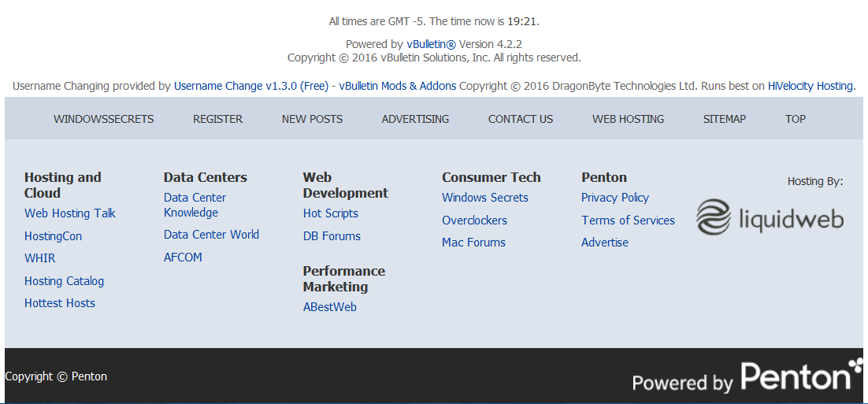Image resolution: width=868 pixels, height=404 pixels.
Task: Open the vBulletin link in the Powered by line
Action: tap(431, 44)
